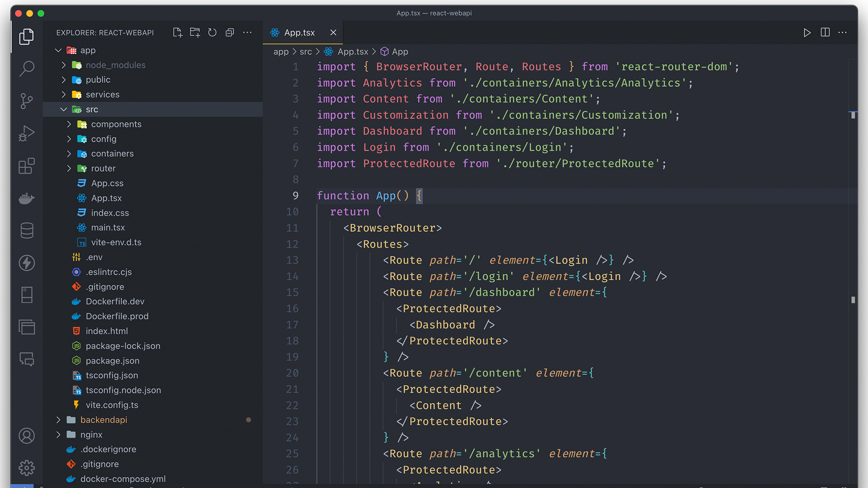The height and width of the screenshot is (488, 868).
Task: Open the .env file
Action: pos(153,257)
